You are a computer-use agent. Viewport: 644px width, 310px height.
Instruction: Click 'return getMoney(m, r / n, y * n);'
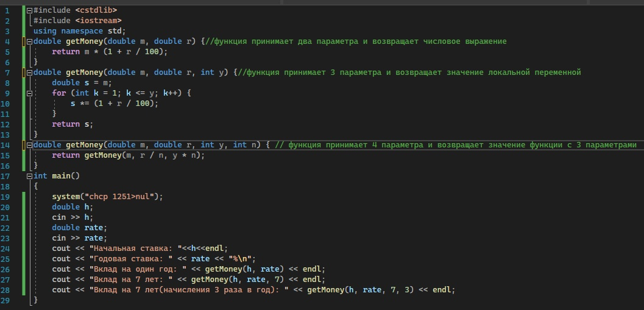[129, 155]
